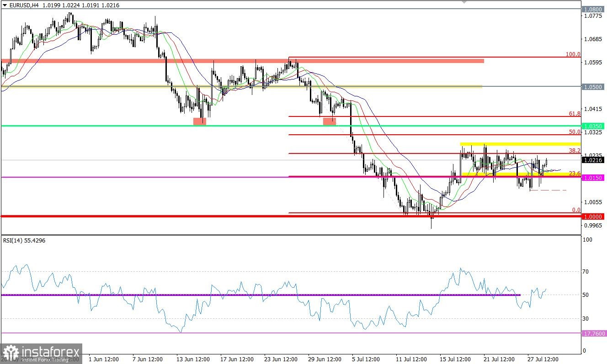Click the 17.7600 RSI level label

coord(594,333)
